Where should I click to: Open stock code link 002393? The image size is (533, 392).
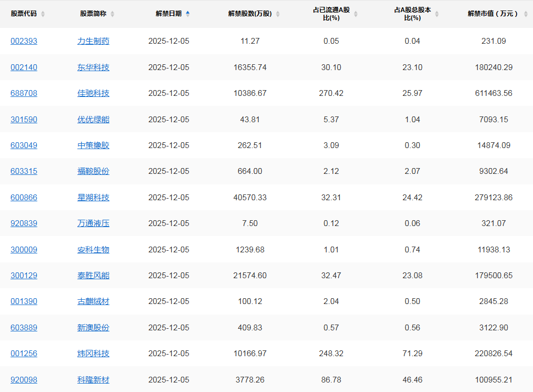24,41
